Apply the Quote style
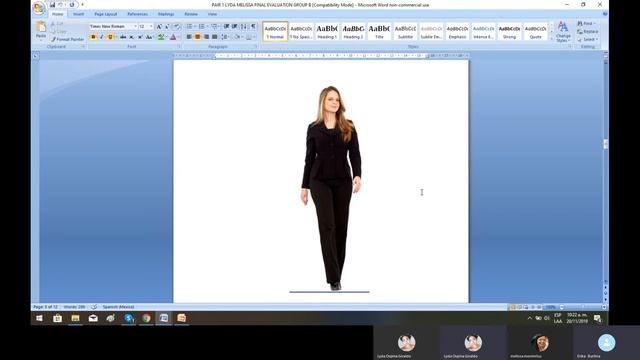 (x=536, y=31)
